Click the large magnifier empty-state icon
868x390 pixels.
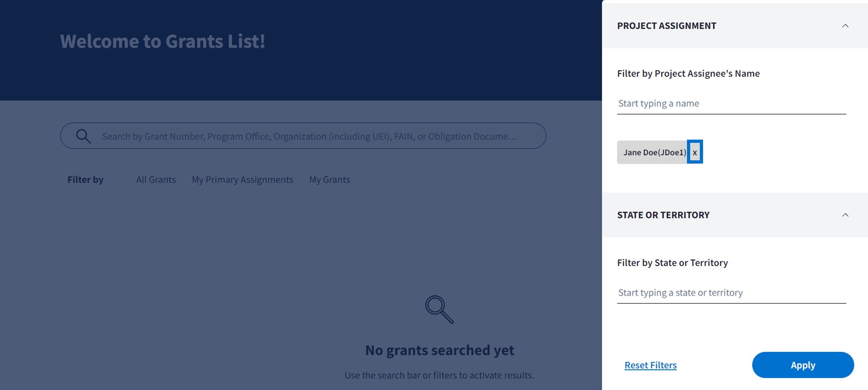(x=439, y=310)
